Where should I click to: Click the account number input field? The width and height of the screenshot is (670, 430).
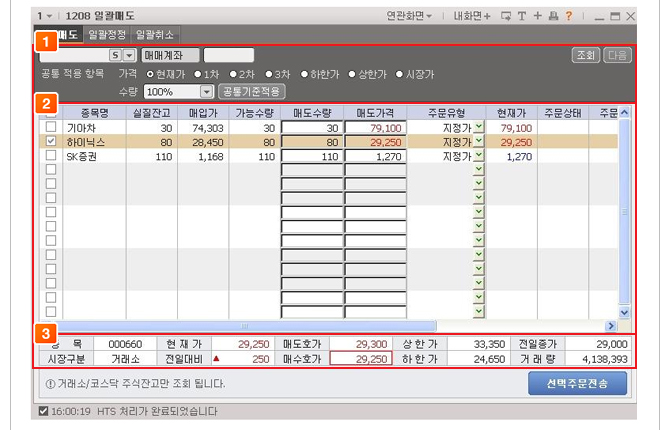75,55
